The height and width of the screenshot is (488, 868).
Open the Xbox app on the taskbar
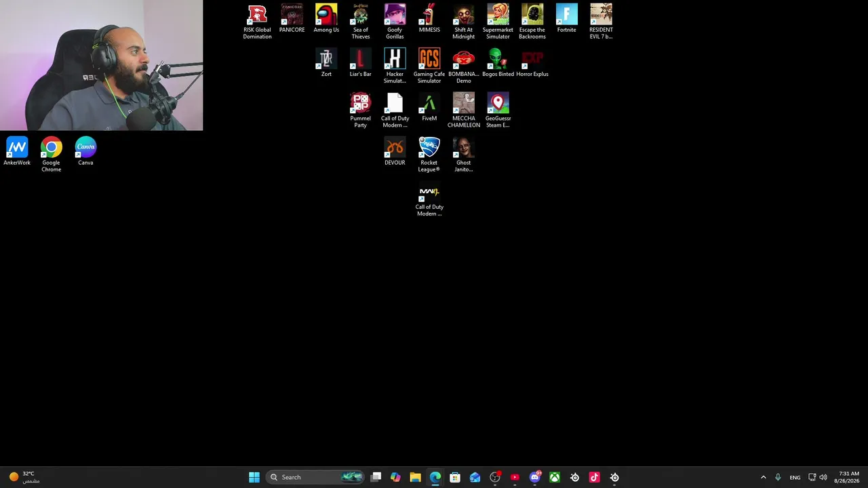coord(555,477)
